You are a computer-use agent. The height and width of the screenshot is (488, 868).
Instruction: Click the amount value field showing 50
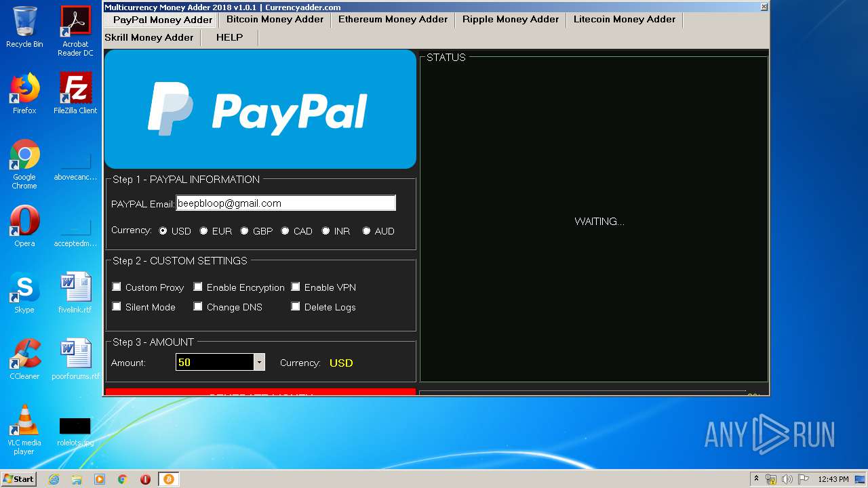pos(215,363)
